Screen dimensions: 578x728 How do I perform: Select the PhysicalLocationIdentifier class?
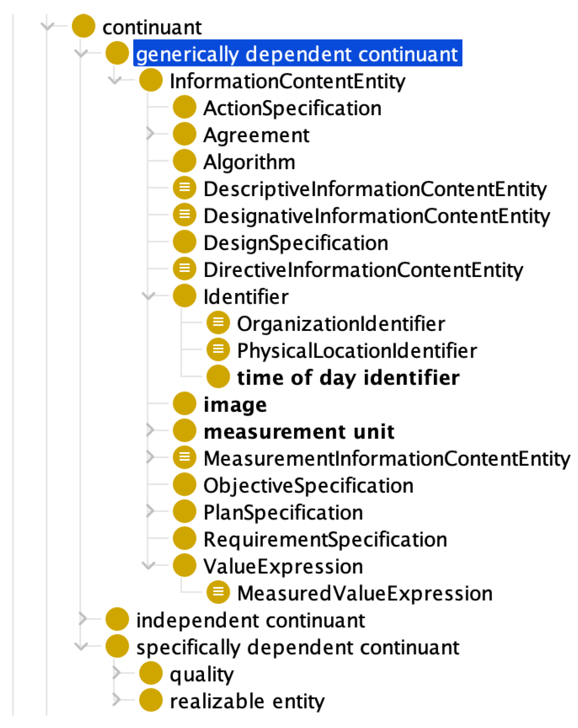click(x=357, y=351)
